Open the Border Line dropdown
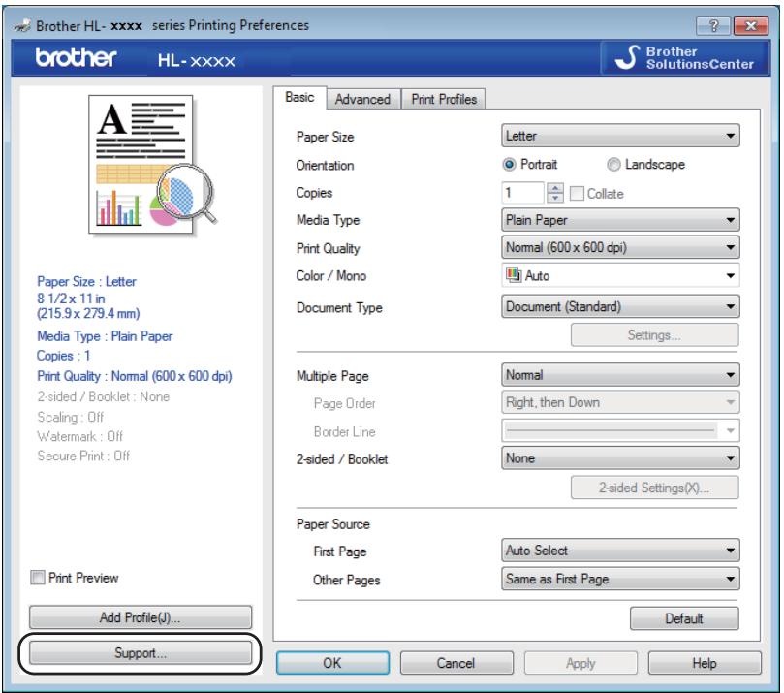The image size is (784, 693). (620, 430)
